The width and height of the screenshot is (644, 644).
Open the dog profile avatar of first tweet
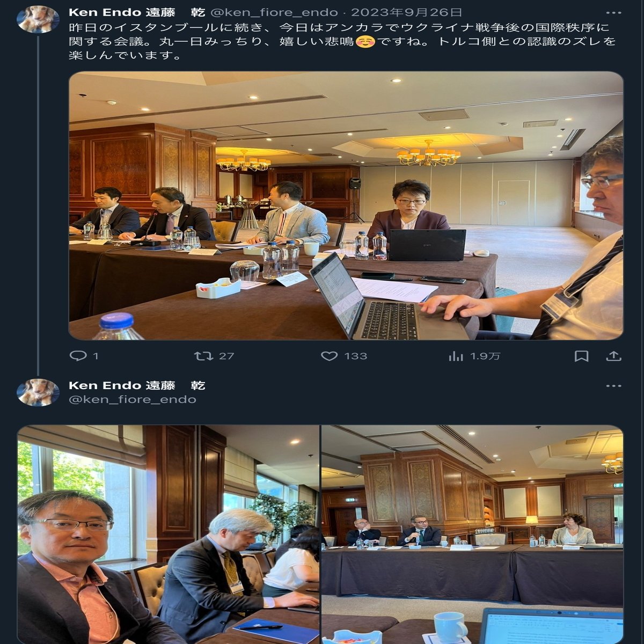pyautogui.click(x=38, y=20)
